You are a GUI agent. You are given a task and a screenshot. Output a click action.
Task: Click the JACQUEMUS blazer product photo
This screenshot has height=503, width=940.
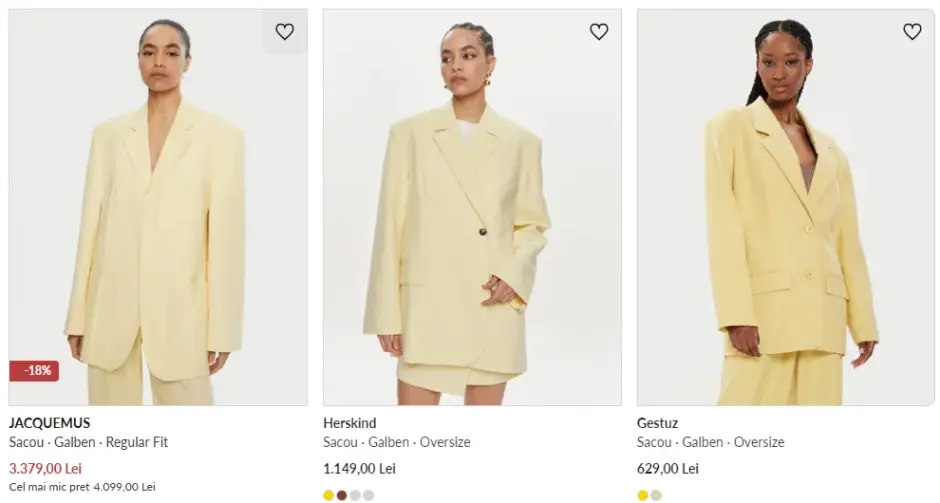tap(158, 220)
